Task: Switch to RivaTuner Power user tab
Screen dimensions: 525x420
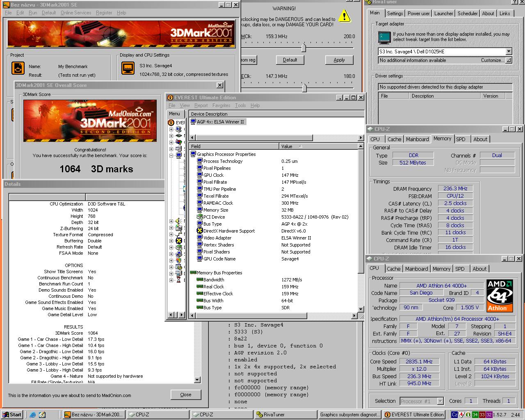Action: [418, 14]
